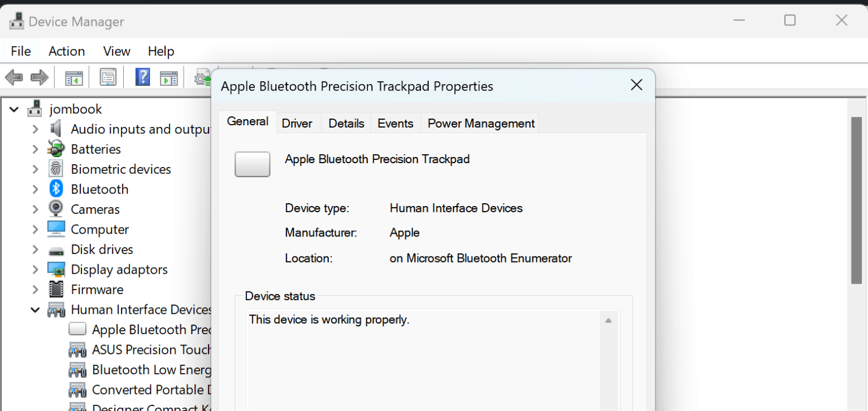
Task: Click the Help question-mark toolbar icon
Action: [x=142, y=76]
